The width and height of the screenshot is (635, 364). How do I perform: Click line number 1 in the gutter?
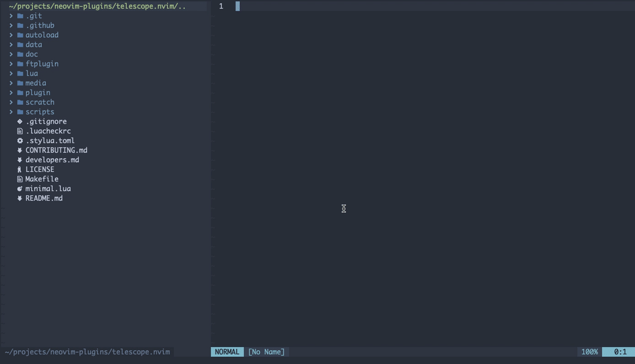coord(221,6)
